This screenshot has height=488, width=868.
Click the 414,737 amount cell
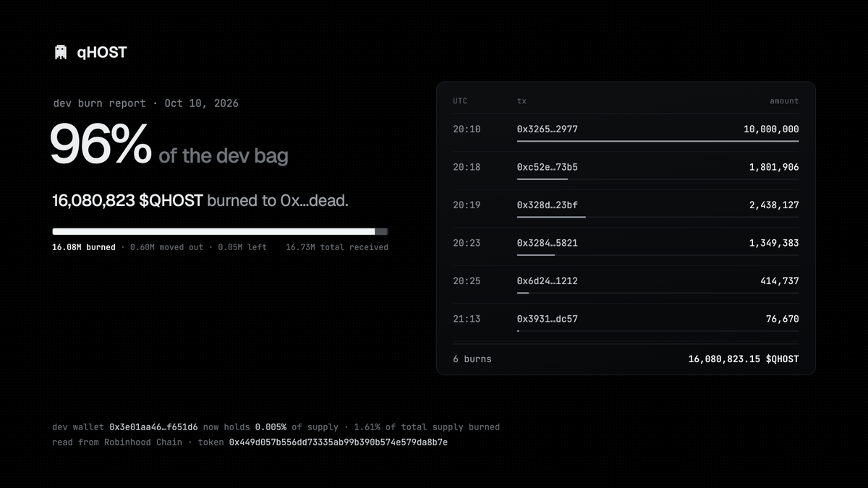coord(780,281)
